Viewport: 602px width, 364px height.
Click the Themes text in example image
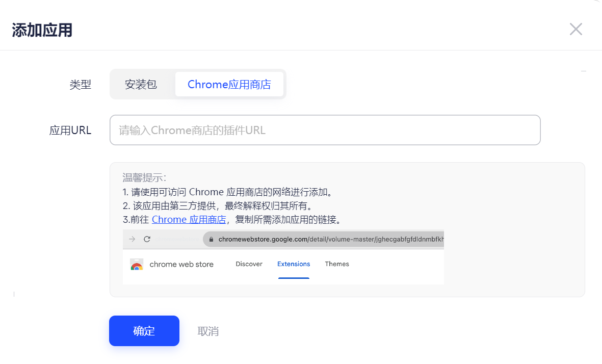click(x=337, y=264)
